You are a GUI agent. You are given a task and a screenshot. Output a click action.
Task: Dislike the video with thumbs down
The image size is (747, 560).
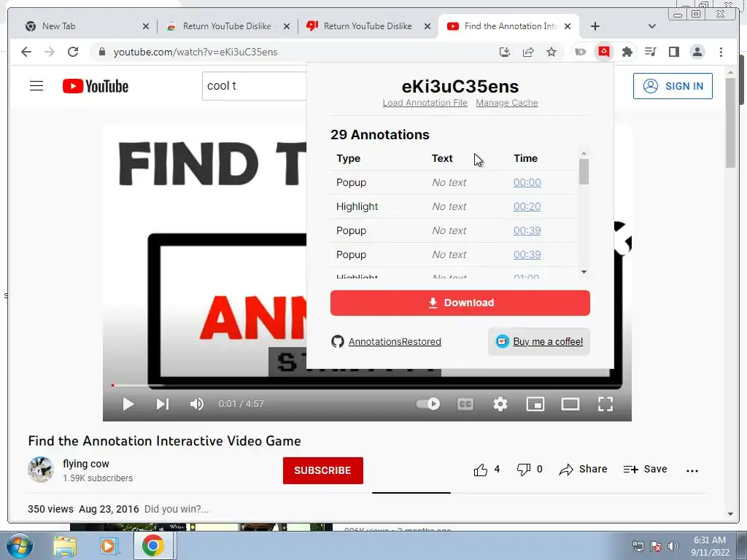[524, 470]
